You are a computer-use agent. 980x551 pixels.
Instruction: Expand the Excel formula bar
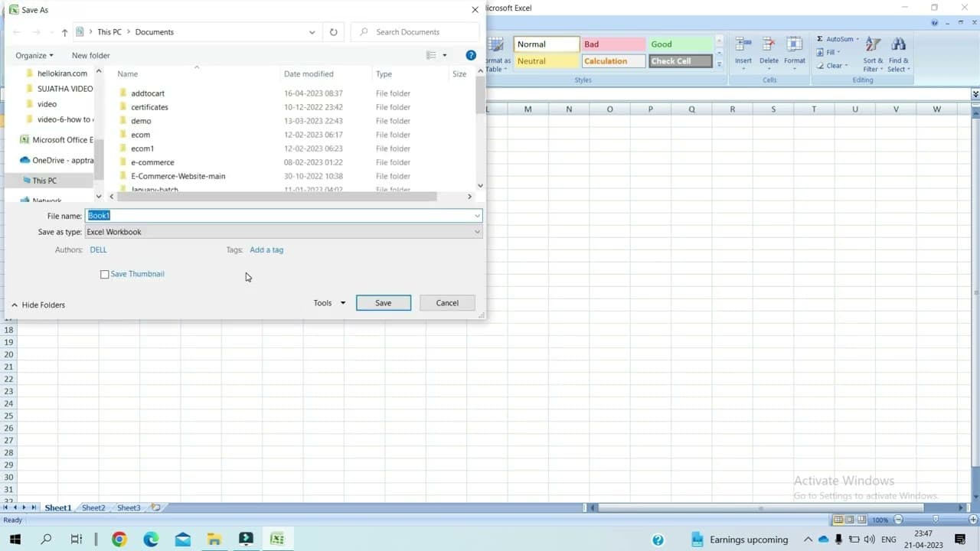point(975,94)
